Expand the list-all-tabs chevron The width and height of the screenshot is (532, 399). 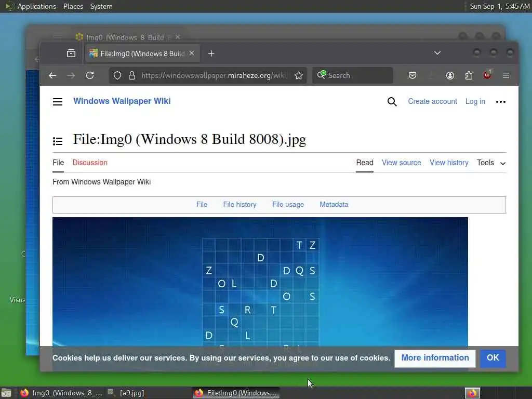[437, 53]
